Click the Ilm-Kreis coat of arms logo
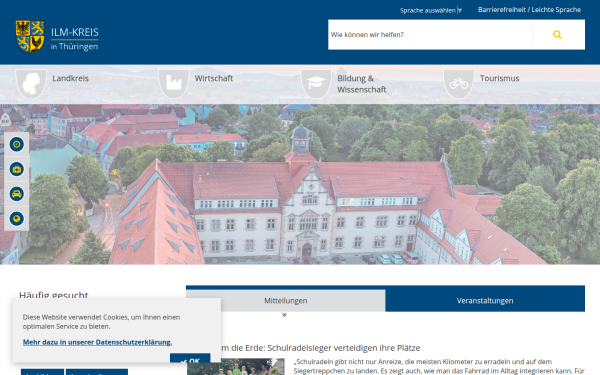Screen dimensions: 600x375 coord(30,36)
